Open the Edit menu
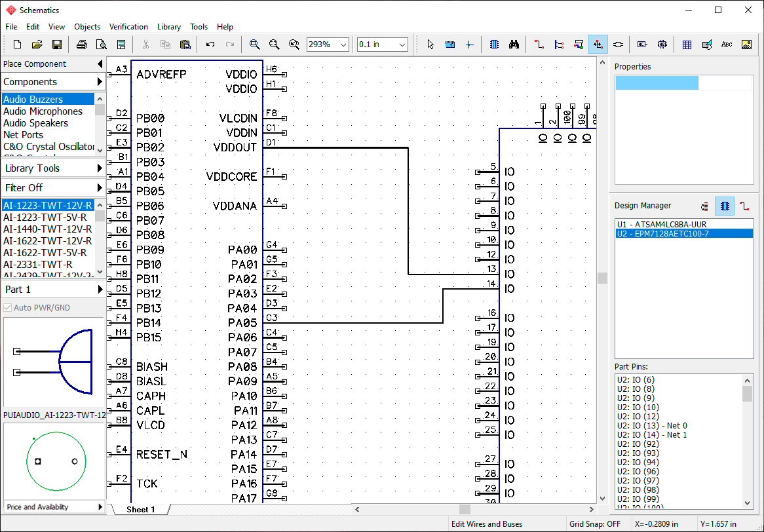Screen dimensions: 764x532 point(33,27)
